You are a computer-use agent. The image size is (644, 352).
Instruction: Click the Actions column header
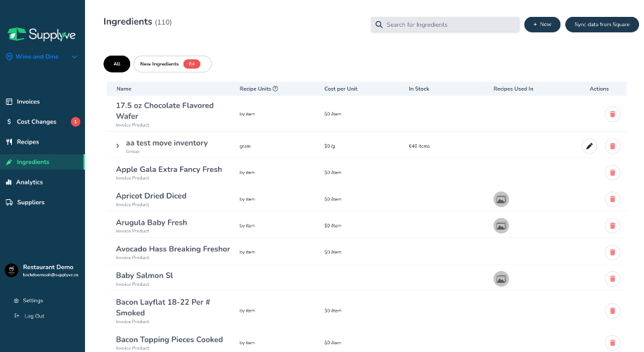coord(599,89)
